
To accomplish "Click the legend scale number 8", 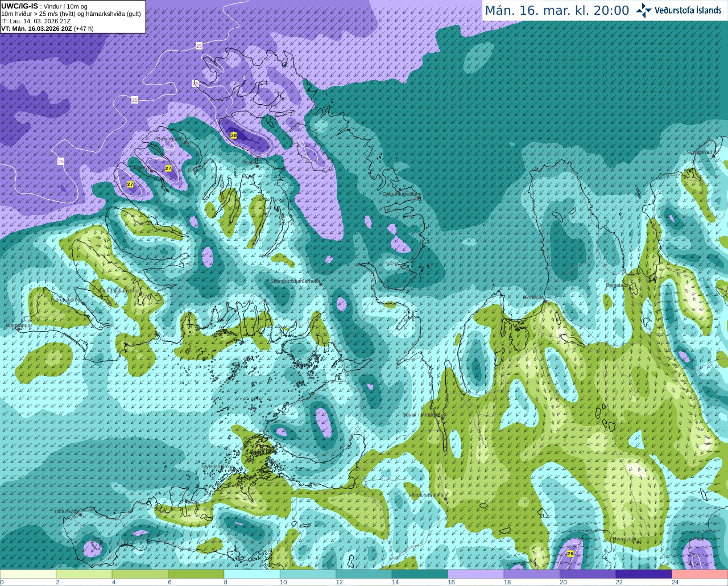I will pos(226,582).
